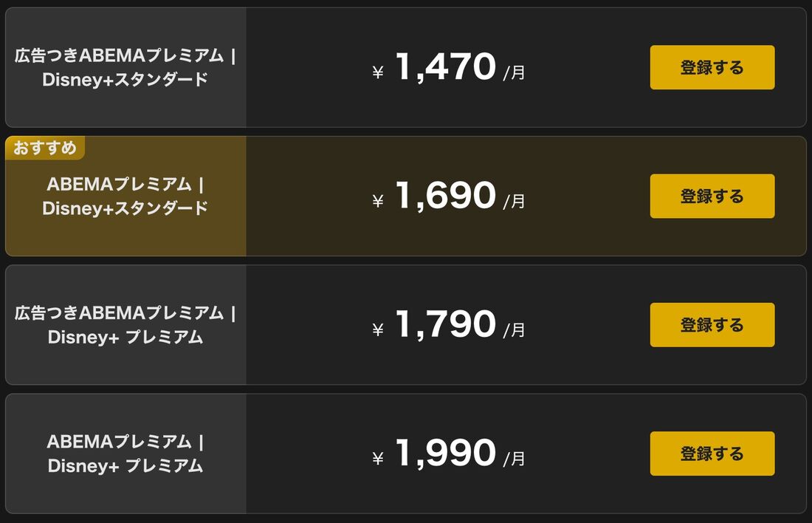The height and width of the screenshot is (523, 812).
Task: Click 登録する for the ¥1,690 plan
Action: [x=712, y=196]
